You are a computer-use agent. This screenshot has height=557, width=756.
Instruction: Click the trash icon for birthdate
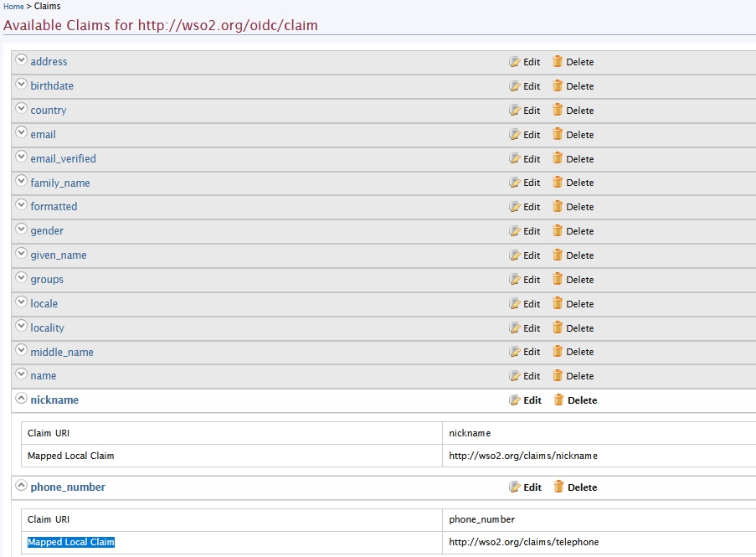coord(558,86)
